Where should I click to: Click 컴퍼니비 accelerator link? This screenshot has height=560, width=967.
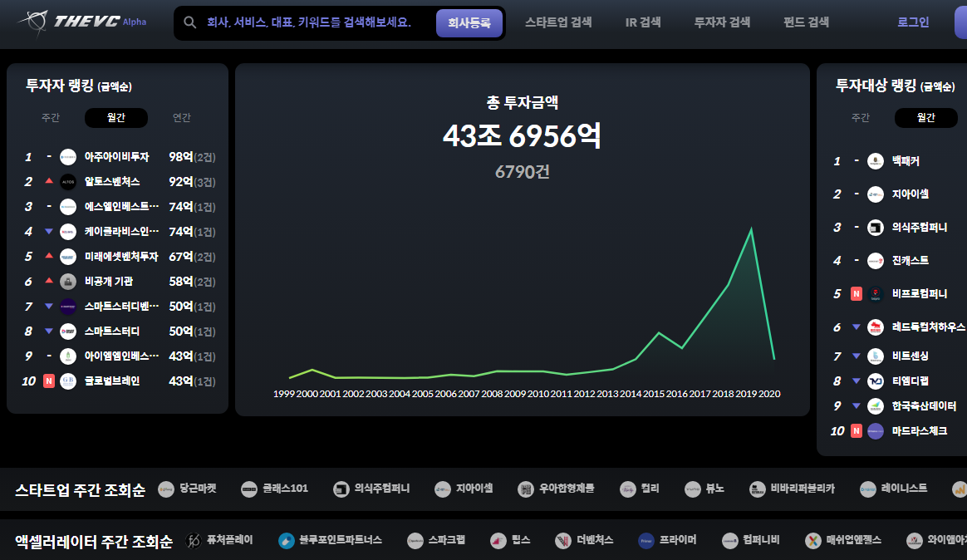coord(750,540)
